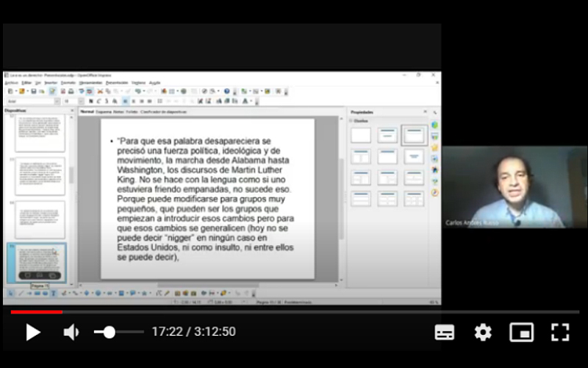This screenshot has height=368, width=588.
Task: Enter full screen mode
Action: (x=560, y=332)
